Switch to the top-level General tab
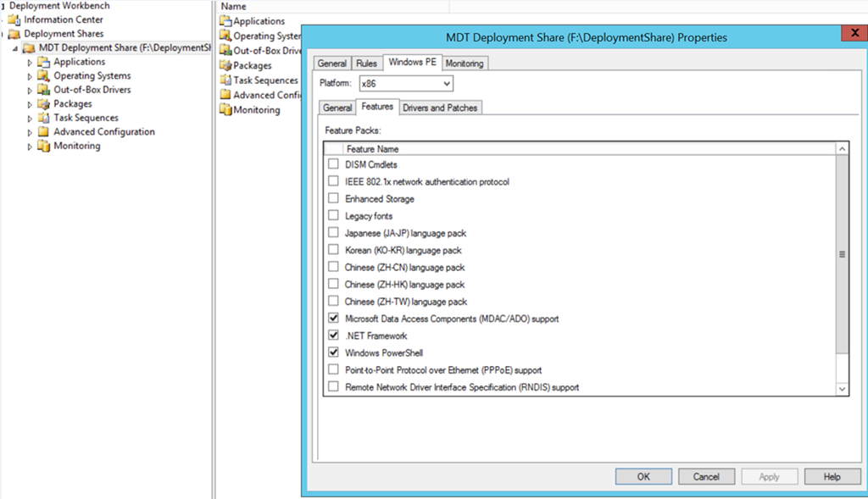This screenshot has width=868, height=499. (332, 64)
